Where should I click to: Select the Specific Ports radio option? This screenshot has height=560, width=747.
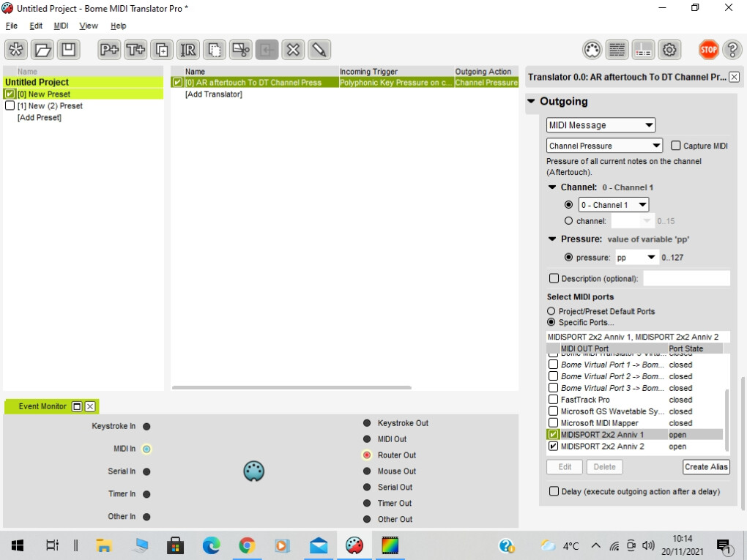(x=551, y=322)
